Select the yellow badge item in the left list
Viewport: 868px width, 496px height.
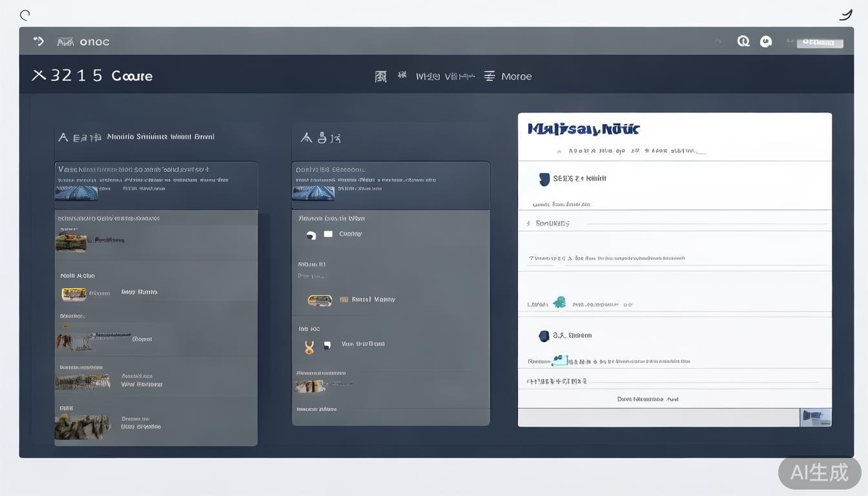[74, 294]
